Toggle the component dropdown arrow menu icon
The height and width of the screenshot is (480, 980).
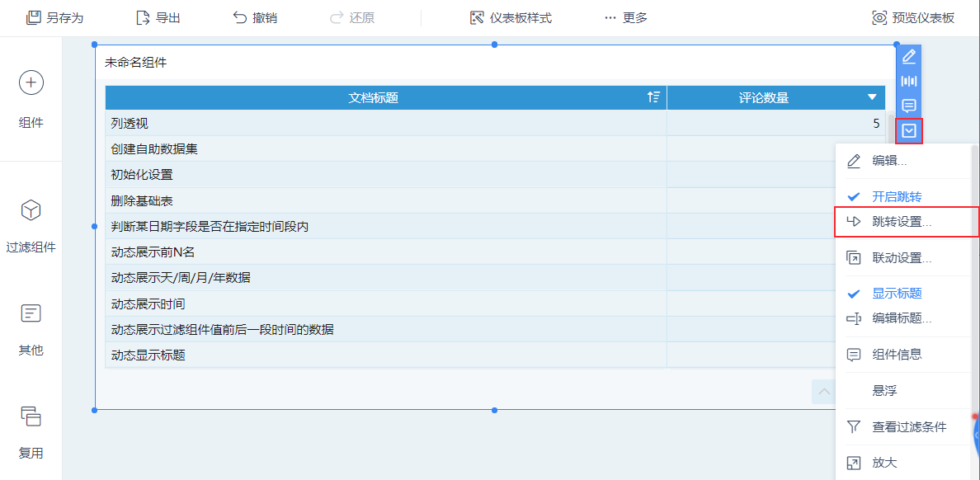909,130
